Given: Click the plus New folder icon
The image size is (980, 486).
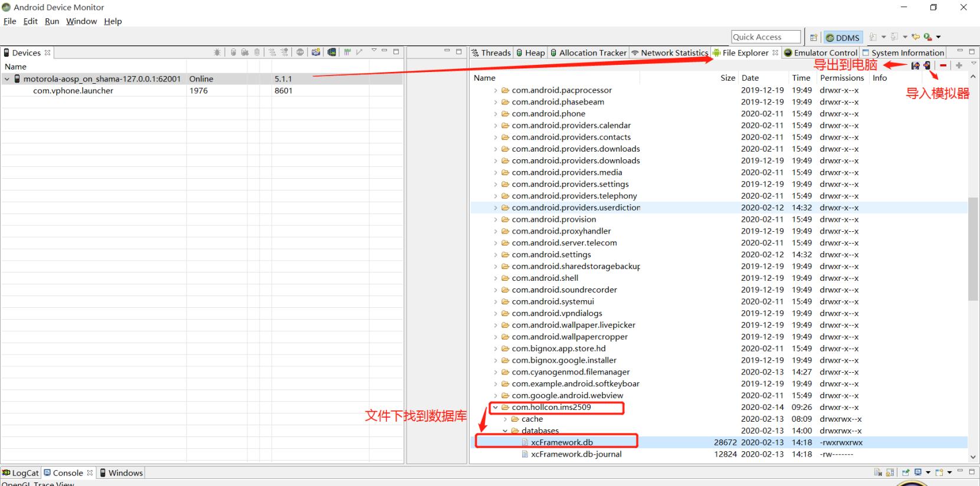Looking at the screenshot, I should (x=959, y=65).
